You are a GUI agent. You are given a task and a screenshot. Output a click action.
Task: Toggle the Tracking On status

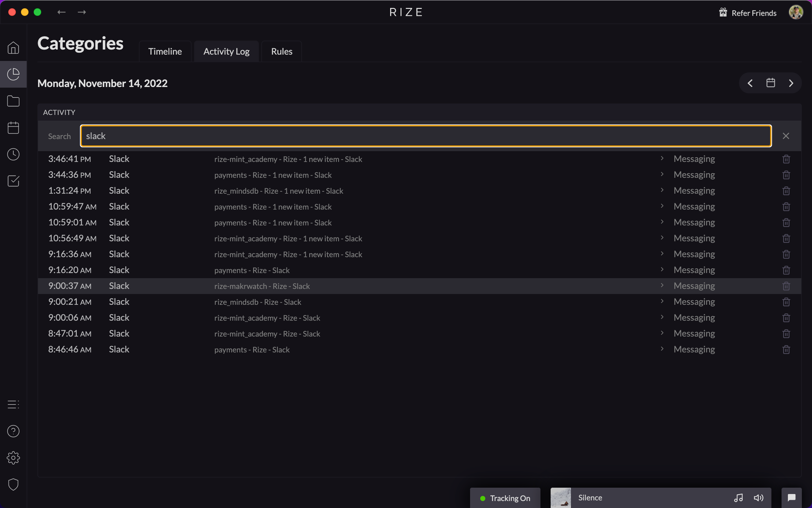coord(505,498)
